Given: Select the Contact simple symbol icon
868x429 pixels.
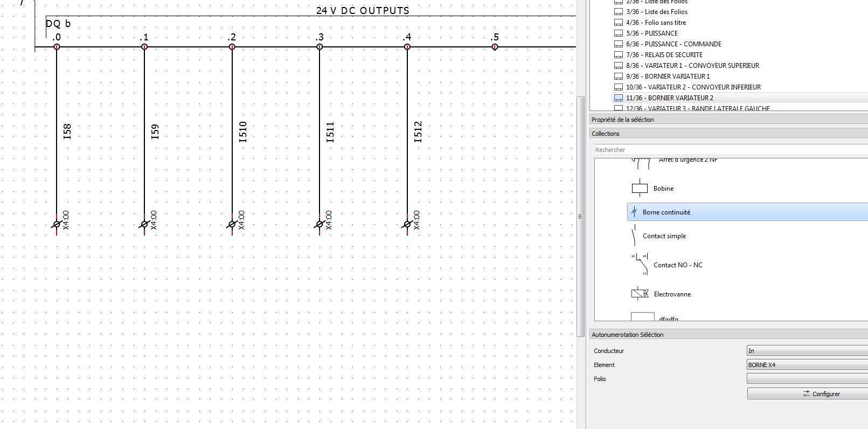Looking at the screenshot, I should coord(634,236).
